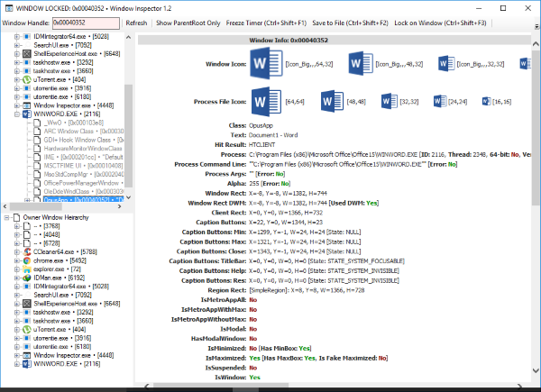Expand the SearchUI.exe [7092] node in upper tree

16,45
